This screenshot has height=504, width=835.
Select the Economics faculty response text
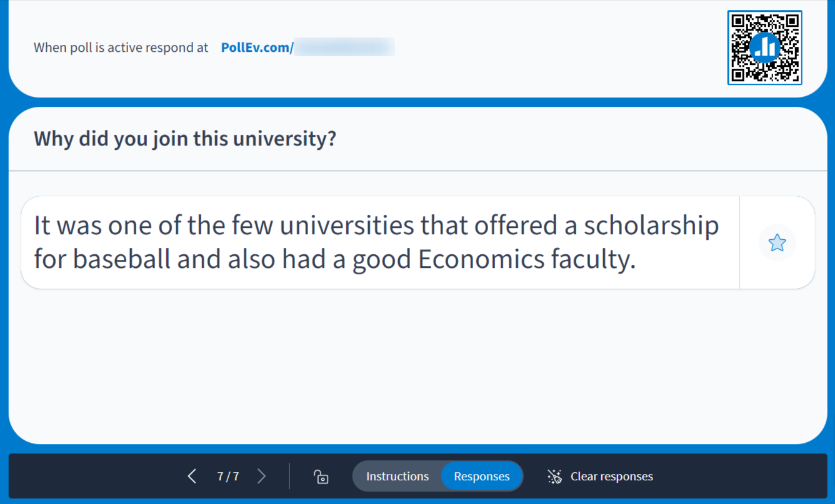click(375, 242)
